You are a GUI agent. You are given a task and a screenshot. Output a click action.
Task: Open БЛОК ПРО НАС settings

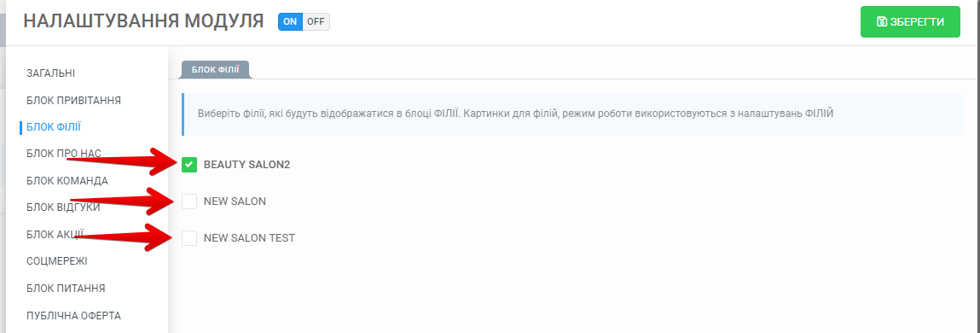(x=64, y=154)
